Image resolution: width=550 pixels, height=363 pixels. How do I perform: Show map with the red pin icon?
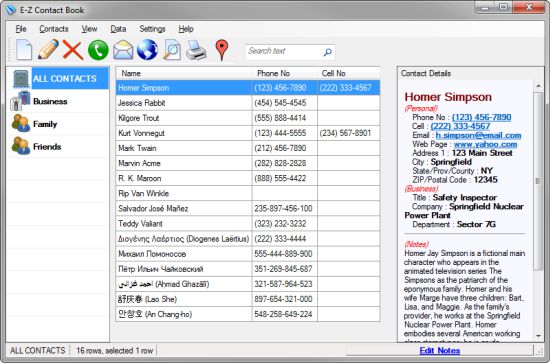(222, 50)
